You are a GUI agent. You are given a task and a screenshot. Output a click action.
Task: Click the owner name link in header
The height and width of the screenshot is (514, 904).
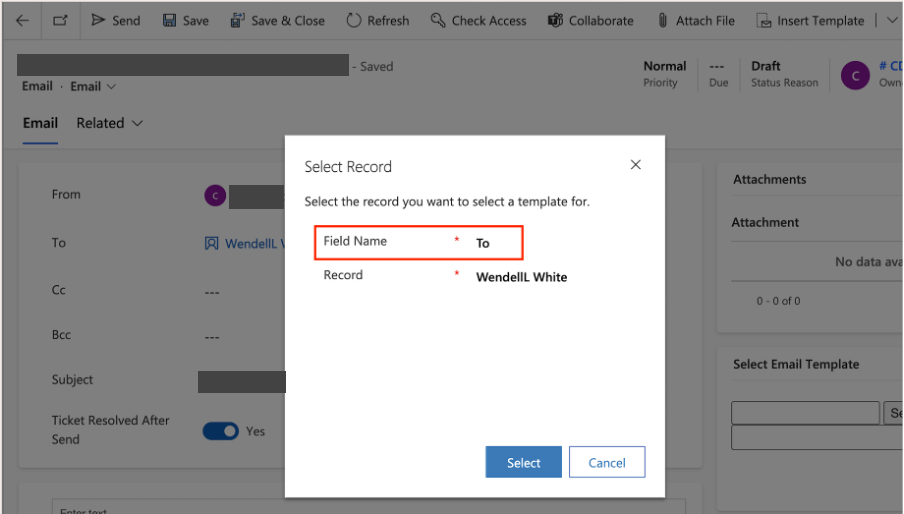[890, 66]
